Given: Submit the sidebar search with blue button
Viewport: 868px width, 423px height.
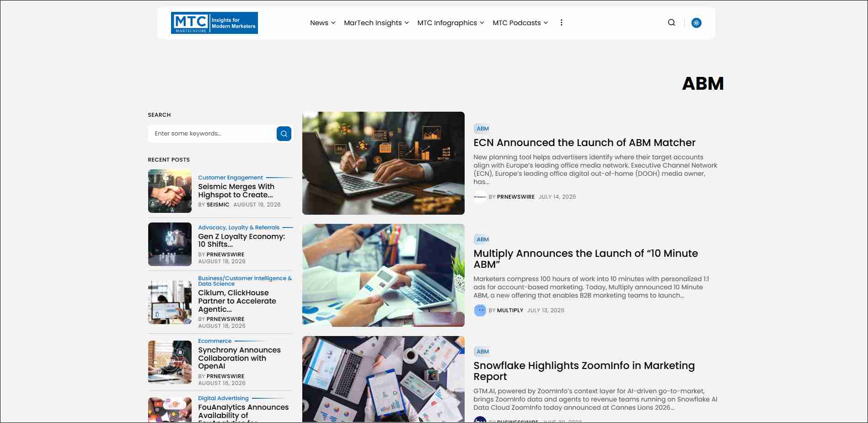Looking at the screenshot, I should click(284, 134).
